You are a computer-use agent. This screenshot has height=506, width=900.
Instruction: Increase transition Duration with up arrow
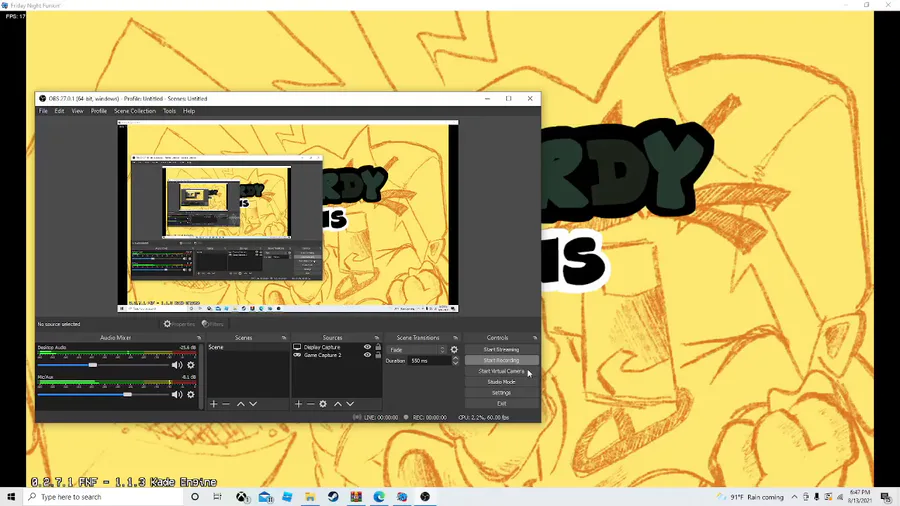point(455,359)
